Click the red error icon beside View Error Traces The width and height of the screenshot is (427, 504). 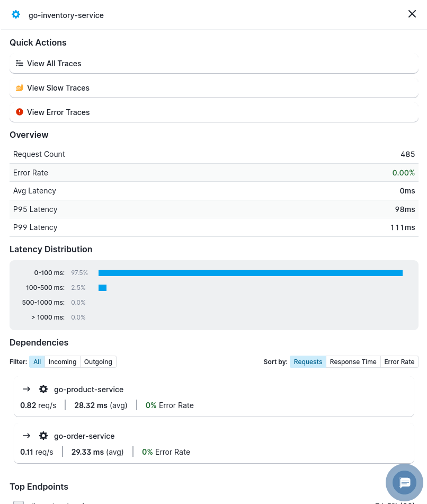pyautogui.click(x=20, y=112)
